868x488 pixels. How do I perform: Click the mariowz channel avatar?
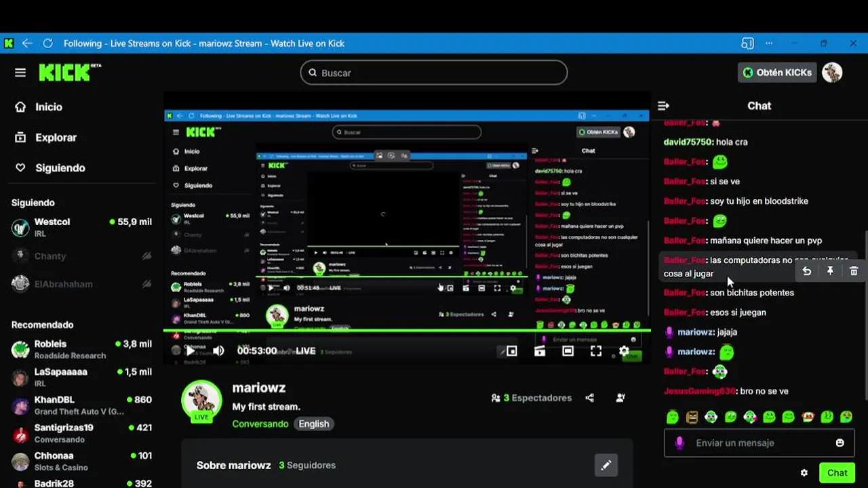pos(201,401)
